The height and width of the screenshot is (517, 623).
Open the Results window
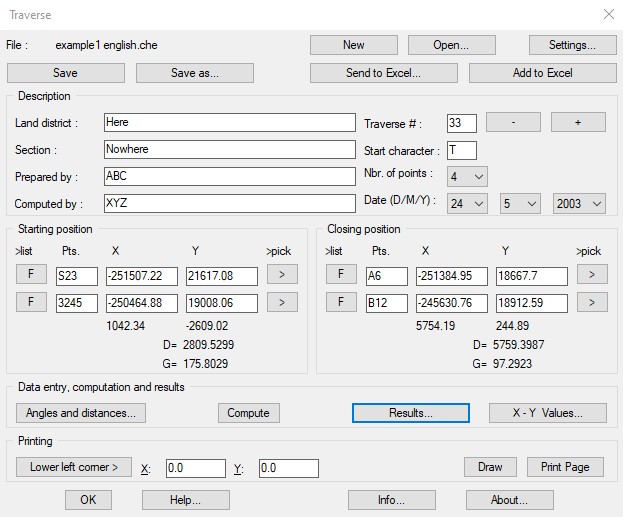click(410, 413)
